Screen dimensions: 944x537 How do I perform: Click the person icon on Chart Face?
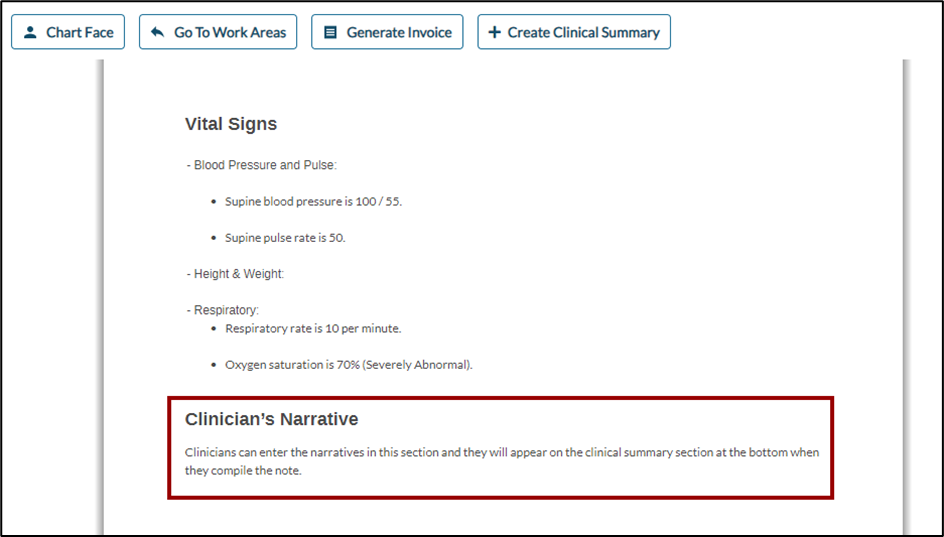click(x=30, y=33)
